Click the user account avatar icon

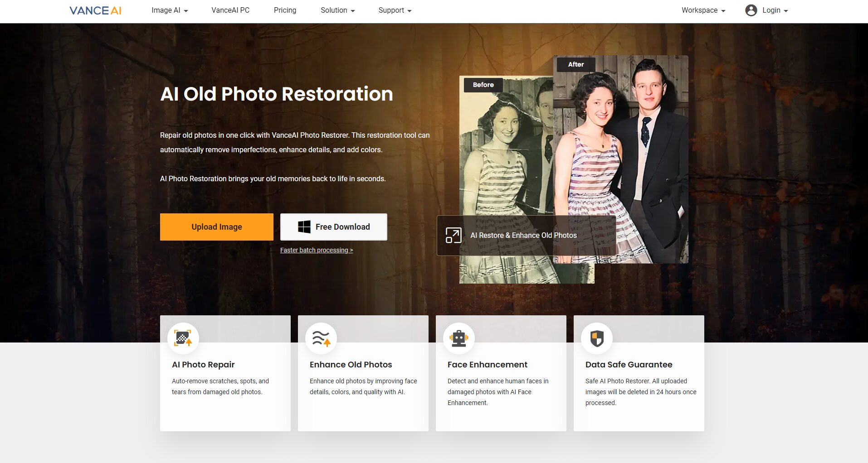[x=751, y=10]
